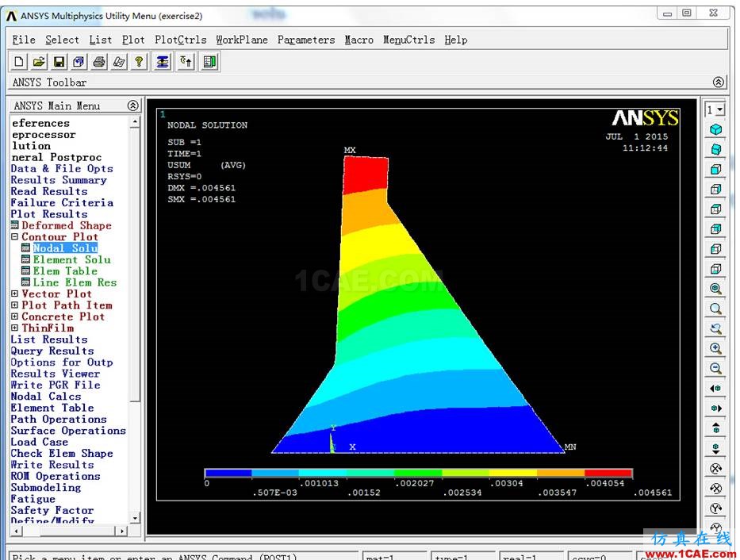Open the WorkPlane menu
740x560 pixels.
pos(242,40)
